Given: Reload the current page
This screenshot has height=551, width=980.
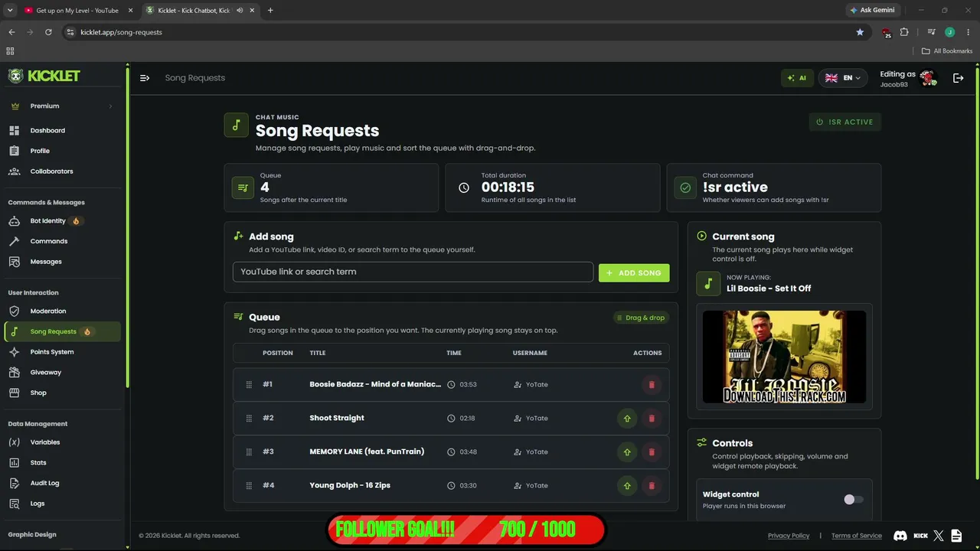Looking at the screenshot, I should (x=48, y=32).
